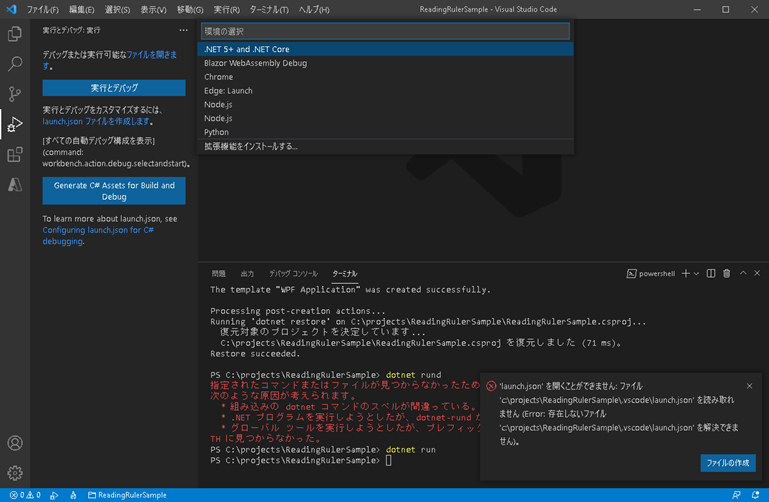The image size is (769, 502).
Task: Open the Run and Debug view icon
Action: [x=15, y=124]
